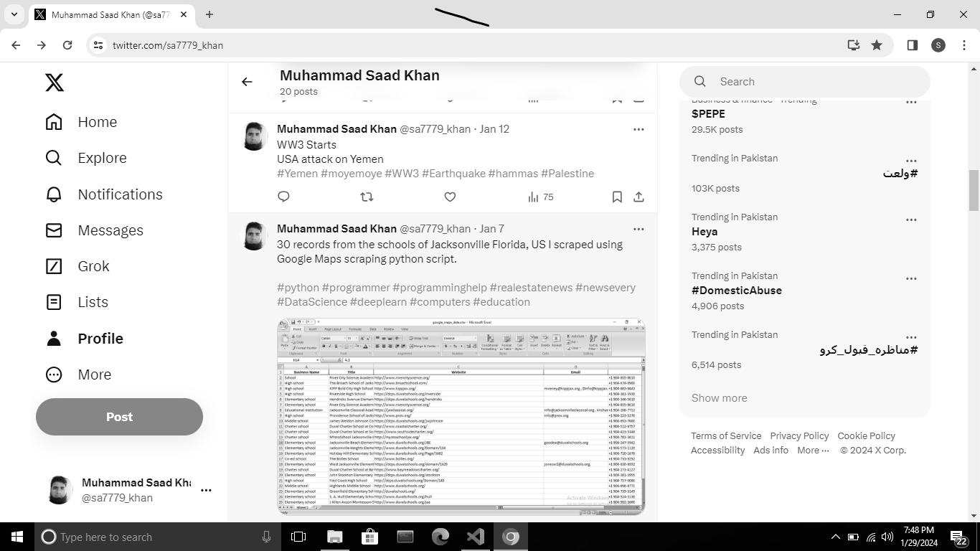Repost the WW3 Starts post
This screenshot has width=980, height=551.
(x=367, y=197)
